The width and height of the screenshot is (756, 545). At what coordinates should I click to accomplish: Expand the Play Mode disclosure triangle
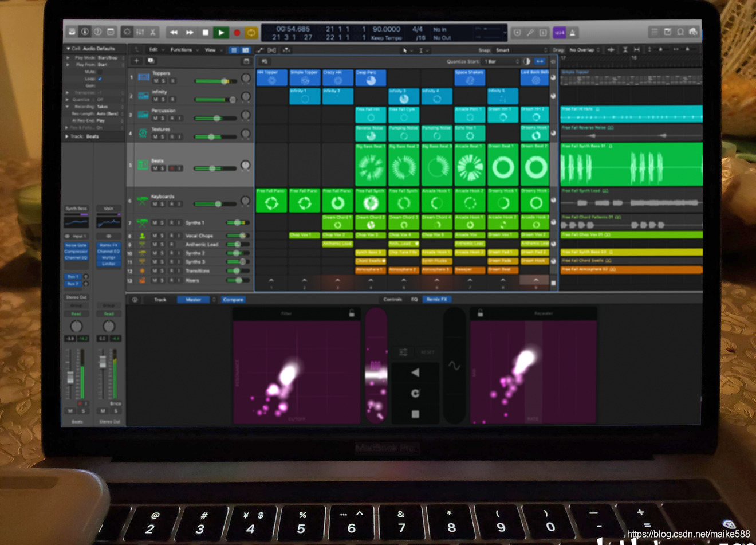(68, 58)
